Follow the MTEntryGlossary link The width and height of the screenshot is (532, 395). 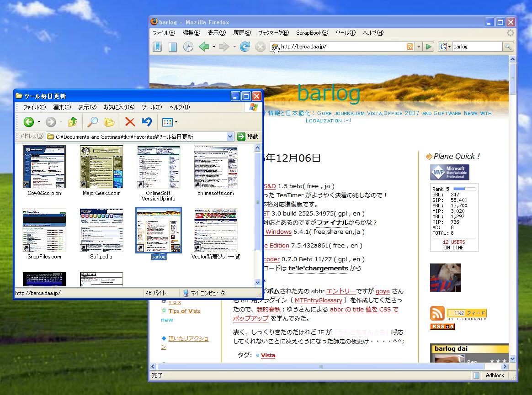click(318, 300)
